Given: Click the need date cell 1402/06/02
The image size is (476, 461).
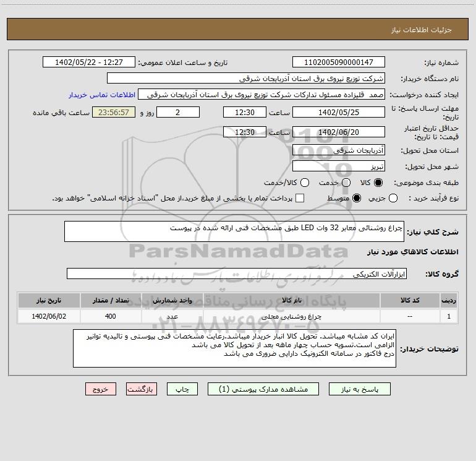Looking at the screenshot, I should [x=49, y=316].
